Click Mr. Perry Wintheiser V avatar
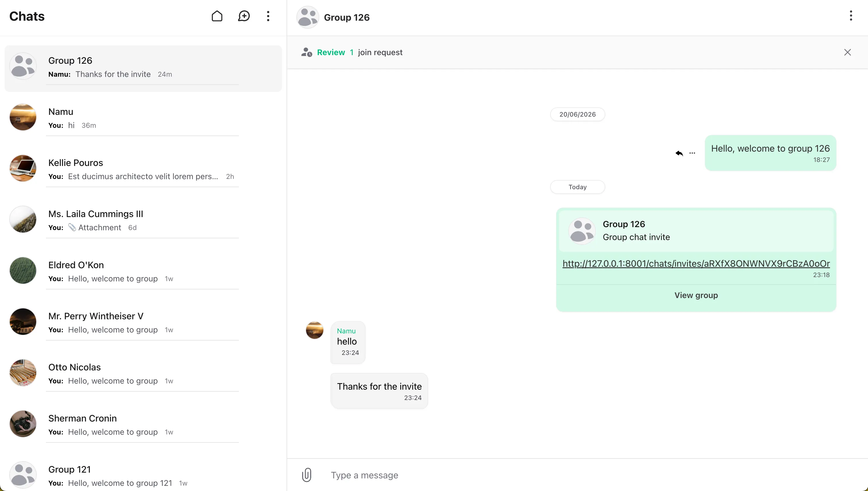The height and width of the screenshot is (491, 868). 23,321
